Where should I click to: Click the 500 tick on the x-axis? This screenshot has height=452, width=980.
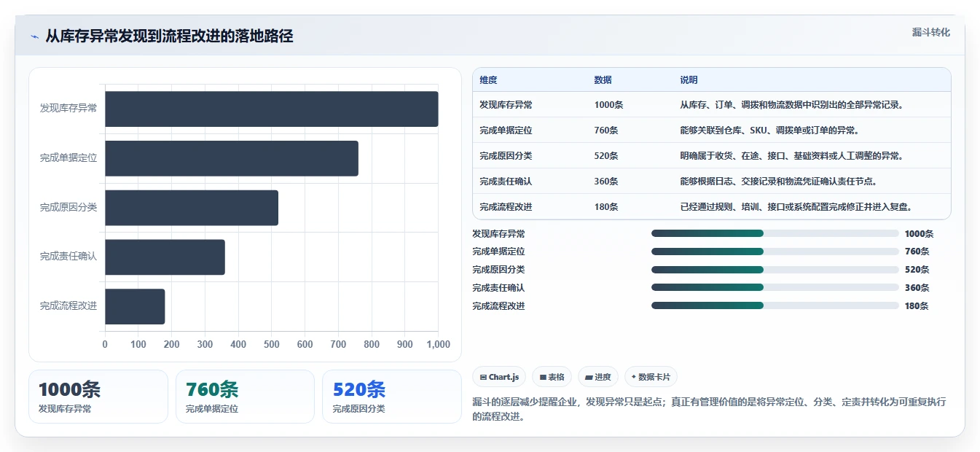tap(272, 345)
